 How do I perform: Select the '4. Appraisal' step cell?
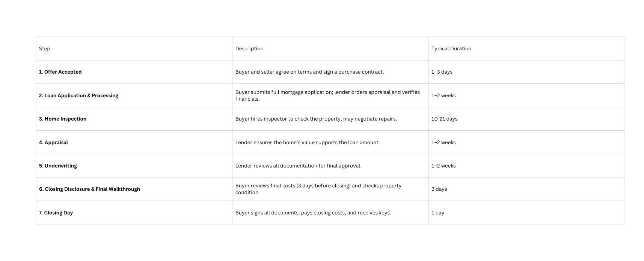point(134,142)
